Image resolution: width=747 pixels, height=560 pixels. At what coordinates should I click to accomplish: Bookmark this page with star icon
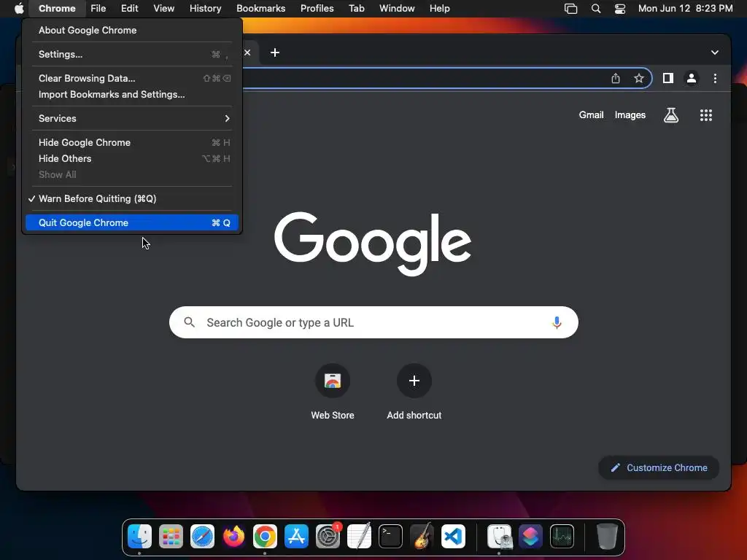click(x=639, y=78)
